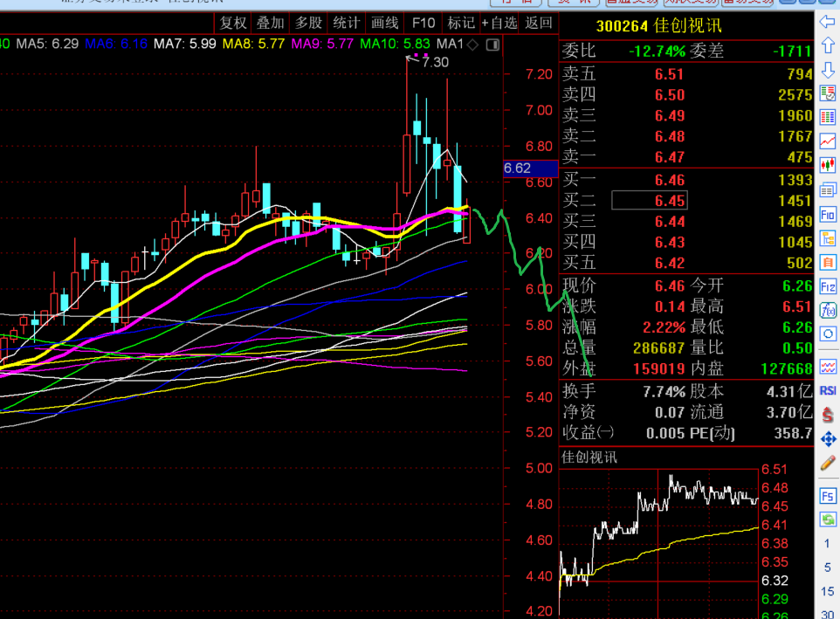840x619 pixels.
Task: Click the 买五 volume 502
Action: [x=800, y=263]
